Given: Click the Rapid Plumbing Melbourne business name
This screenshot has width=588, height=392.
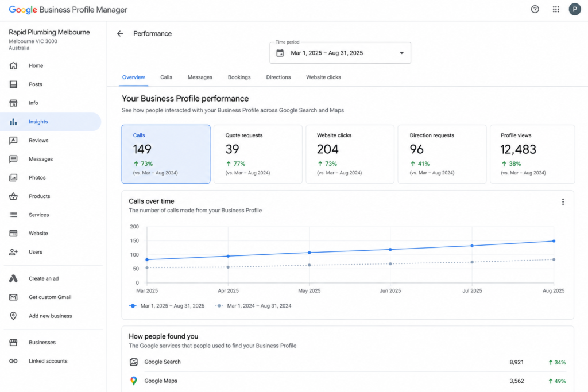Looking at the screenshot, I should [49, 32].
